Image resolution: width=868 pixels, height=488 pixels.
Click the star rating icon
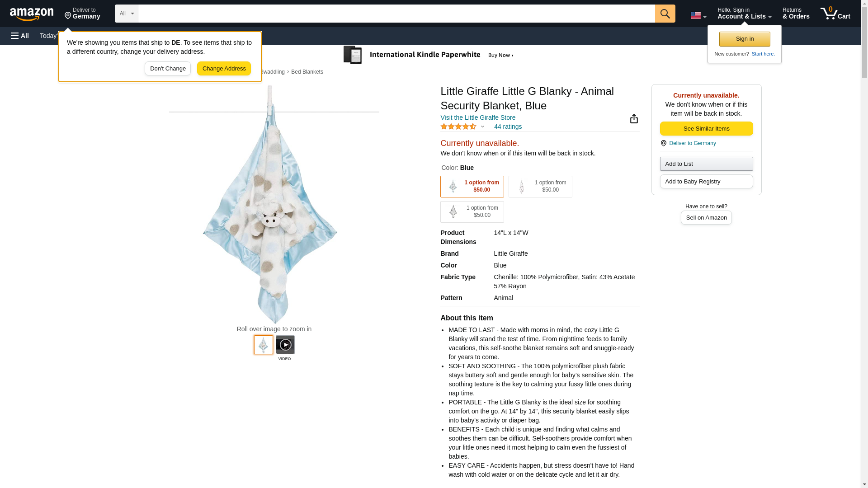[x=458, y=127]
